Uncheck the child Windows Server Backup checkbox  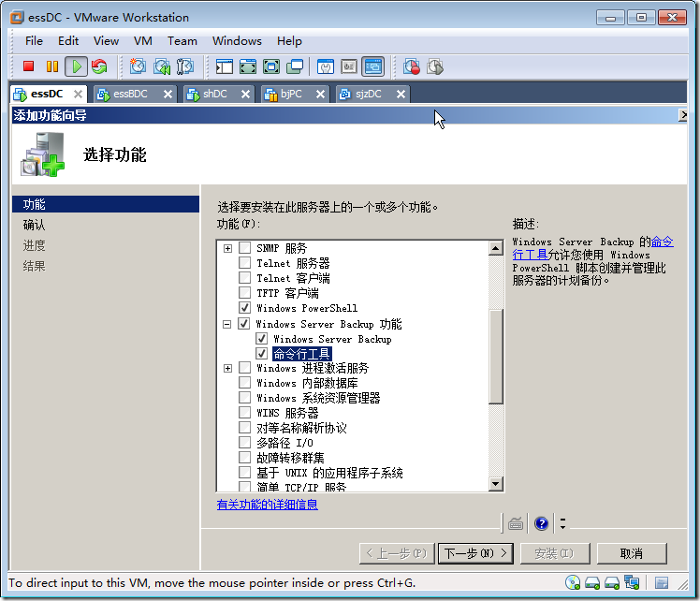(x=262, y=339)
